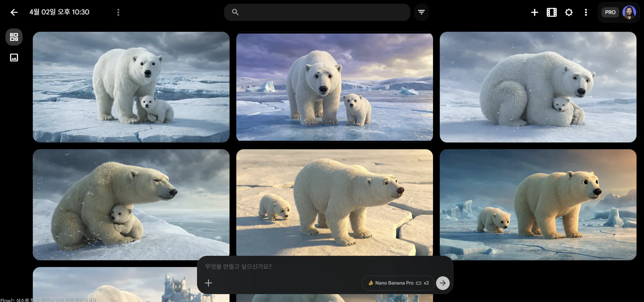This screenshot has width=644, height=302.
Task: Open the user profile avatar
Action: (629, 12)
